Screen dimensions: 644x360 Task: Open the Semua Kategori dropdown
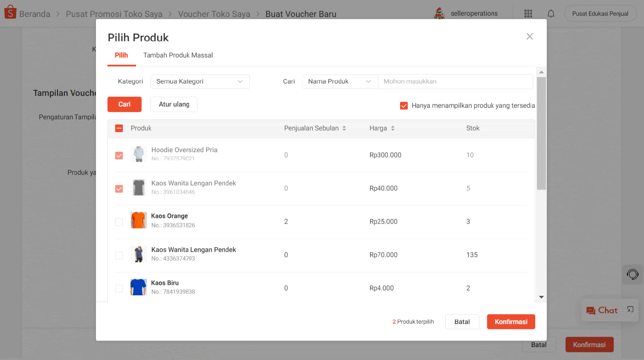click(200, 81)
